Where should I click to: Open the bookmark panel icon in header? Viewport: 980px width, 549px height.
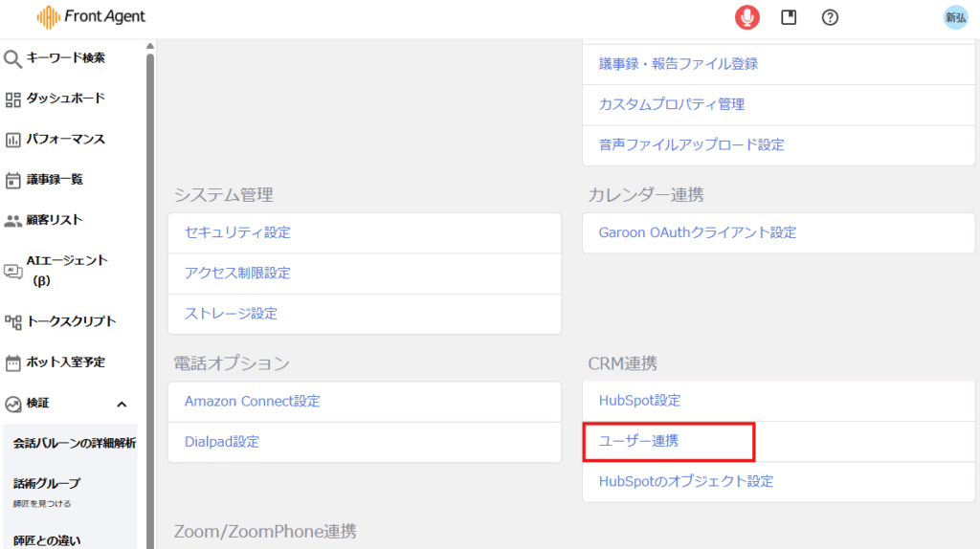click(x=789, y=17)
